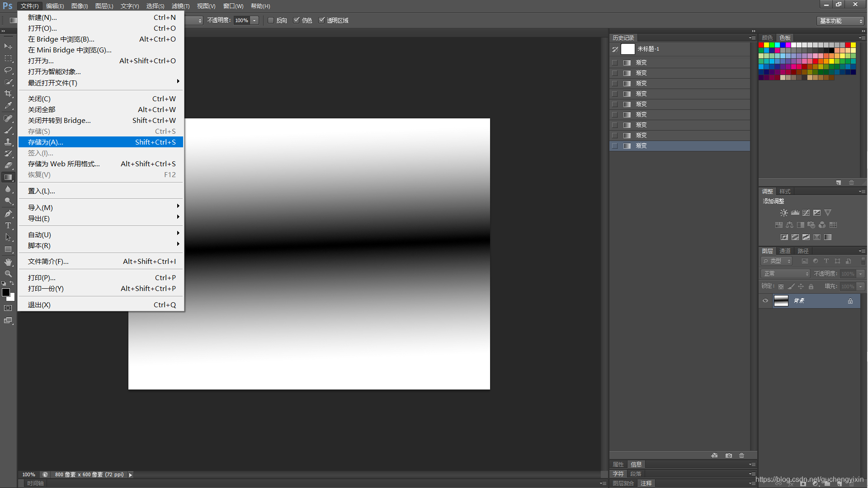Add a Color Balance adjustment
868x488 pixels.
(x=789, y=225)
